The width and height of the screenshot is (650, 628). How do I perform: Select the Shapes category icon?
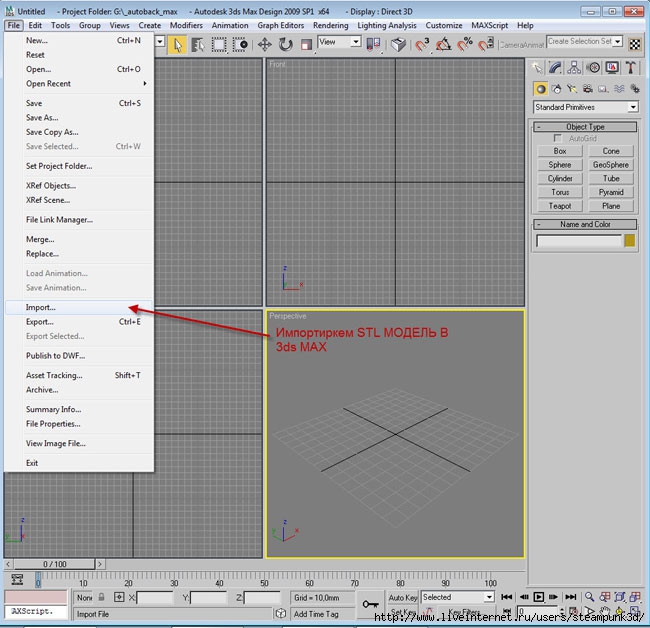(556, 89)
